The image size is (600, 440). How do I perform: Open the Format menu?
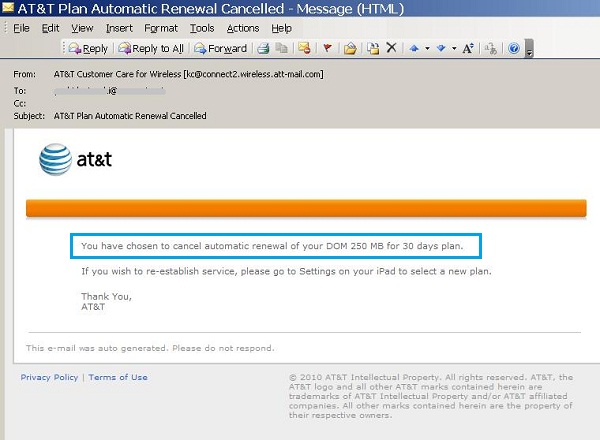point(161,28)
